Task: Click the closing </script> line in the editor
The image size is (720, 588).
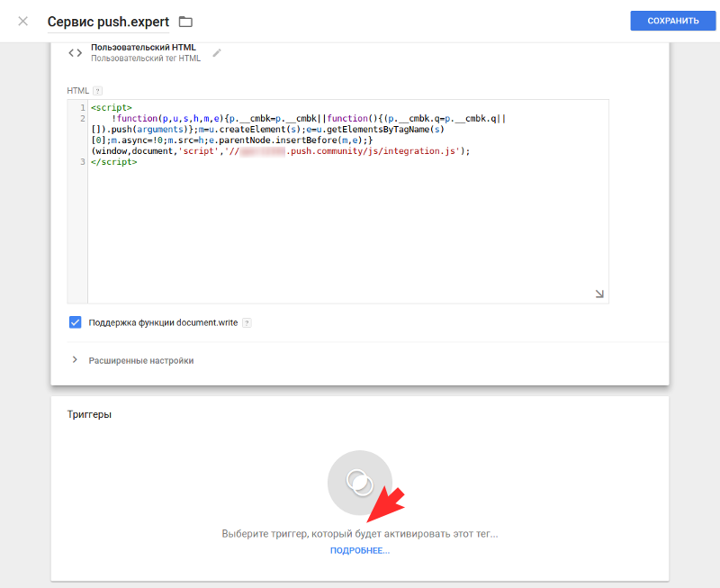Action: [x=114, y=162]
